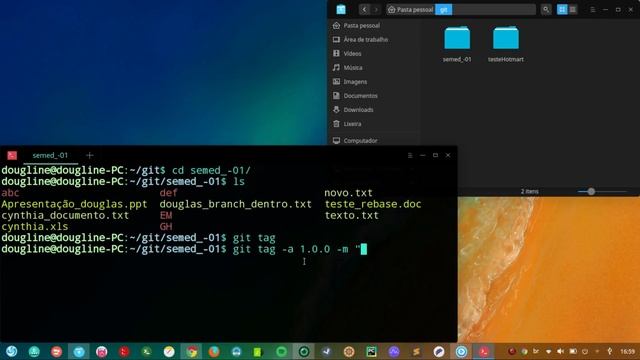Click the clock showing 16:59
640x360 pixels.
pos(627,351)
